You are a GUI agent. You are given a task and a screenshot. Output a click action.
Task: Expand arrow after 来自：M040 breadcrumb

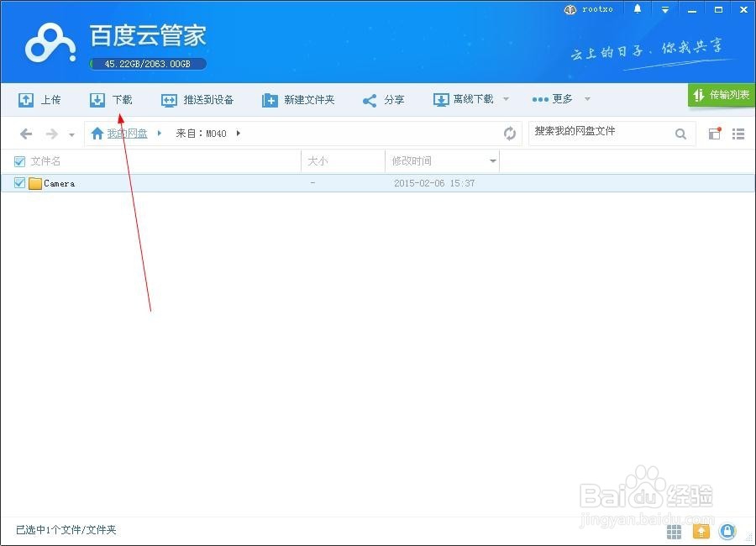(239, 133)
